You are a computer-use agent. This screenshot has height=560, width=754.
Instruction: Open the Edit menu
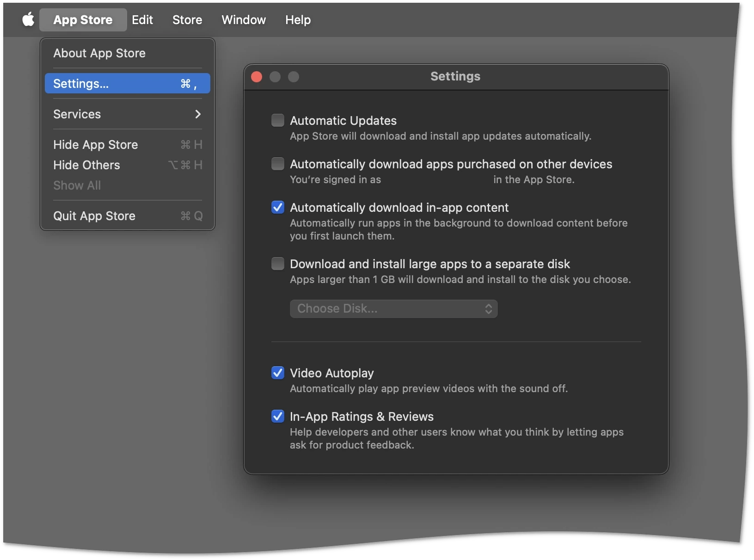point(142,20)
